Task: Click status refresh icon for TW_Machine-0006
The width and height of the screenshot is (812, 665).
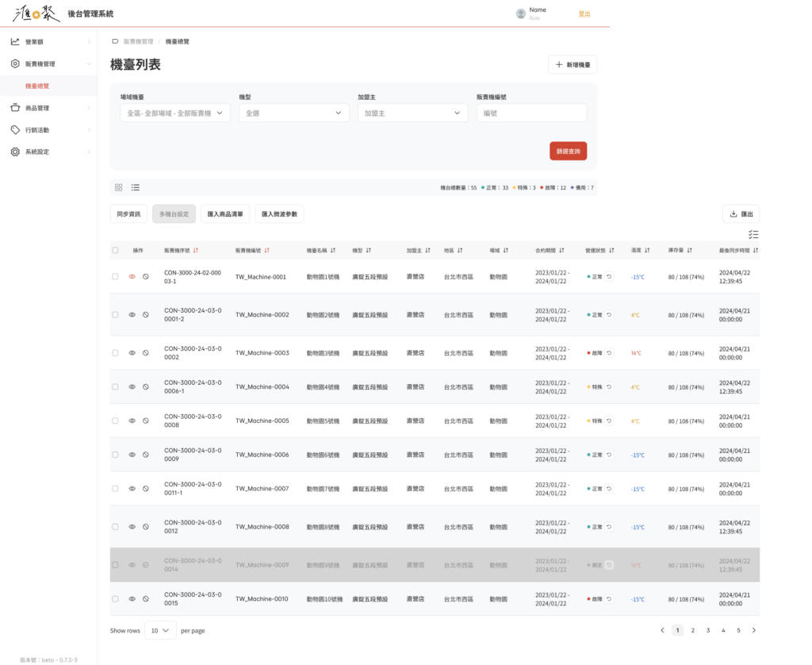Action: (x=609, y=455)
